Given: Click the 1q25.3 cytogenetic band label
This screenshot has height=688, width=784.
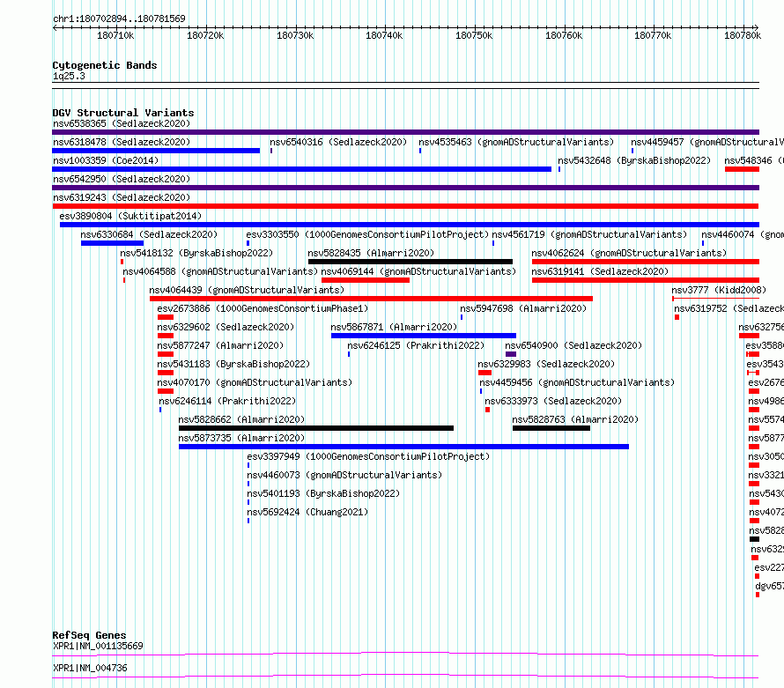Looking at the screenshot, I should click(x=69, y=76).
